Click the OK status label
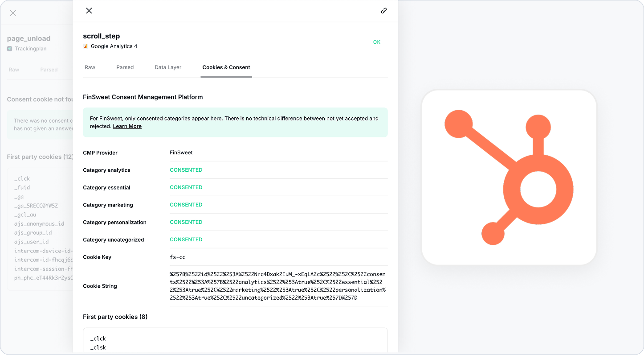Image resolution: width=644 pixels, height=355 pixels. coord(377,42)
